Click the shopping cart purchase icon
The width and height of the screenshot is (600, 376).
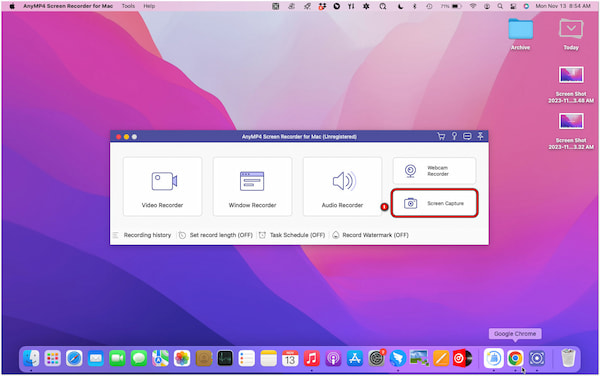(441, 136)
